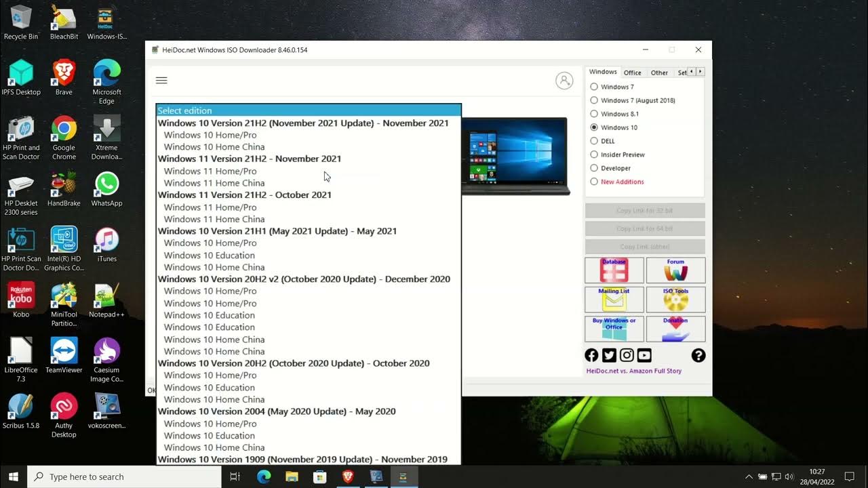Select the Insider Preview radio button
This screenshot has width=868, height=488.
pos(594,155)
